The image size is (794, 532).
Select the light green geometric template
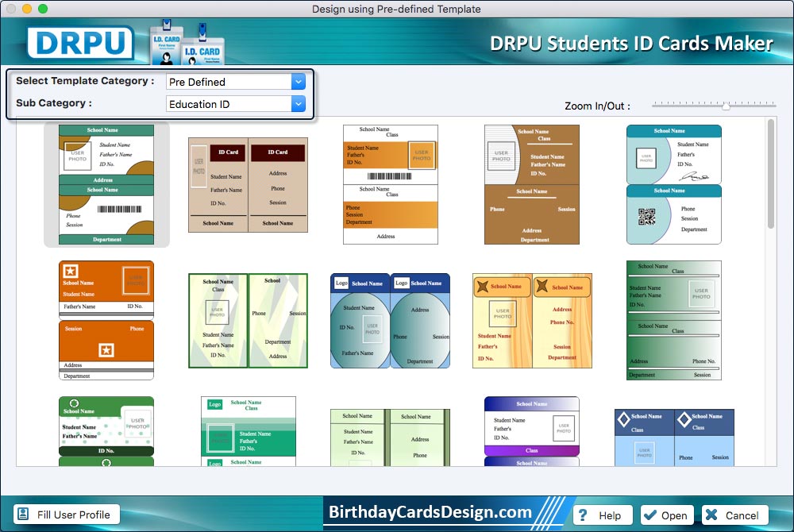click(x=248, y=321)
